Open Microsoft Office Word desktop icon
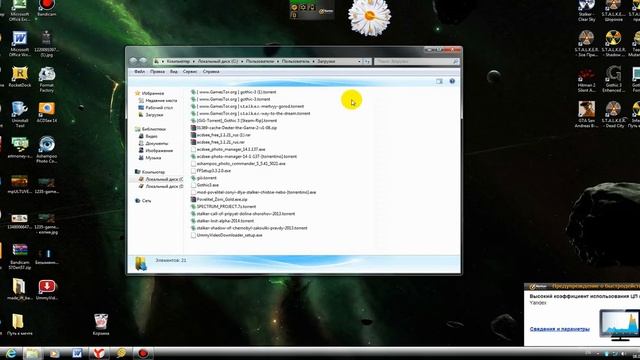The width and height of the screenshot is (640, 360). 19,44
